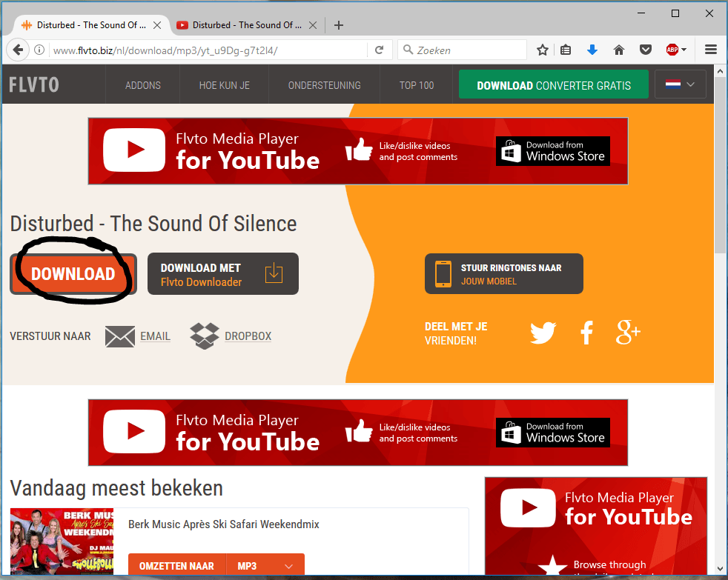Share on Facebook icon
The image size is (728, 580).
coord(587,333)
